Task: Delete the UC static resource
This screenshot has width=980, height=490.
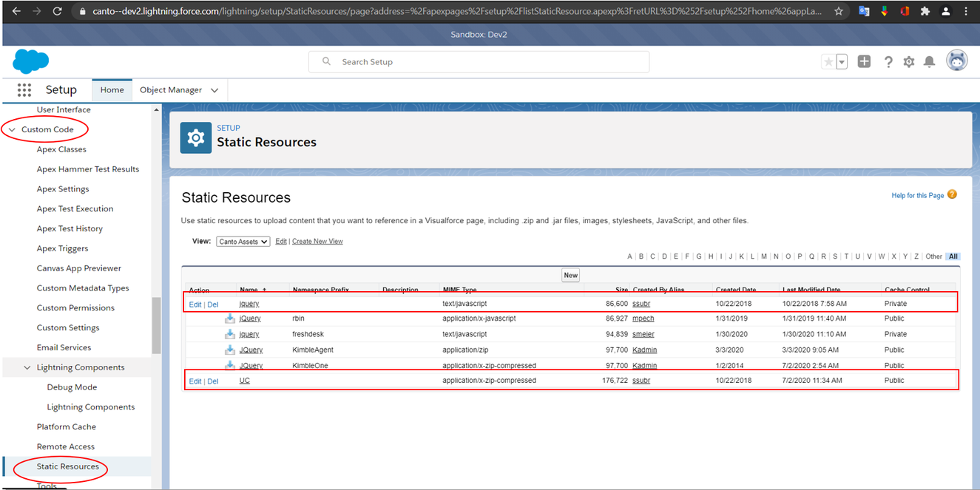Action: (x=213, y=381)
